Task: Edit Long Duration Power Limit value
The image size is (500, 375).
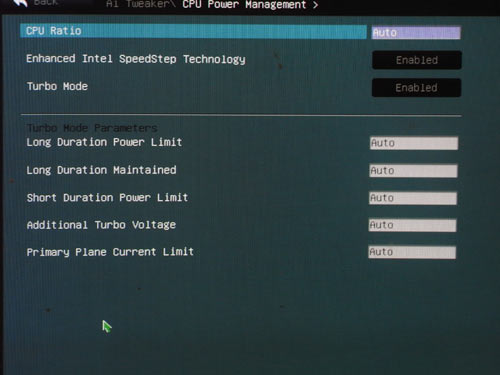Action: pyautogui.click(x=414, y=143)
